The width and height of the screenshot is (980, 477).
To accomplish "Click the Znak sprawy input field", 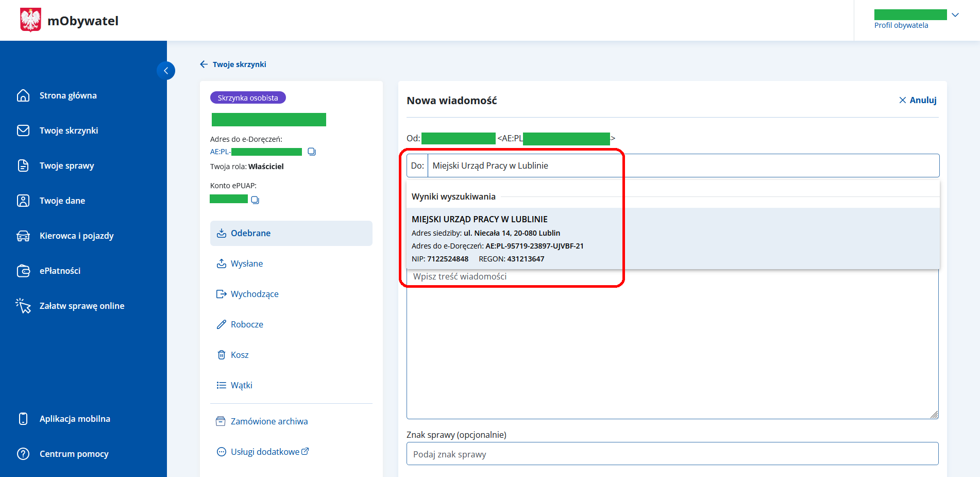I will 672,454.
